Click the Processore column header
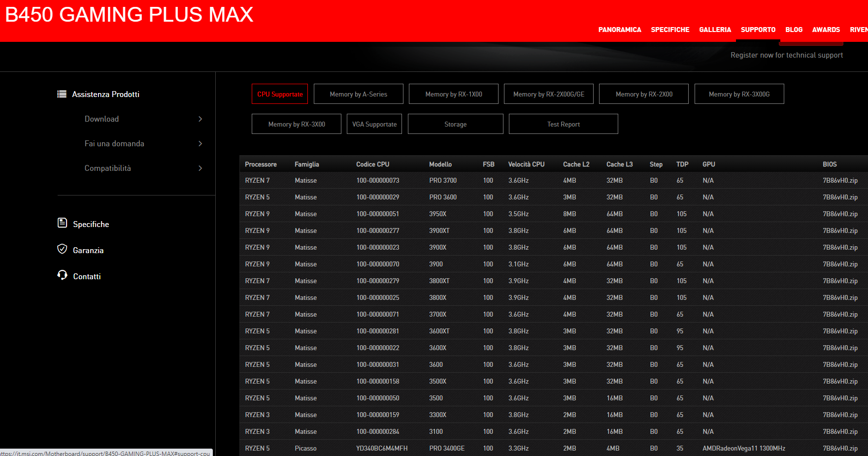Viewport: 868px width, 456px height. pos(261,164)
